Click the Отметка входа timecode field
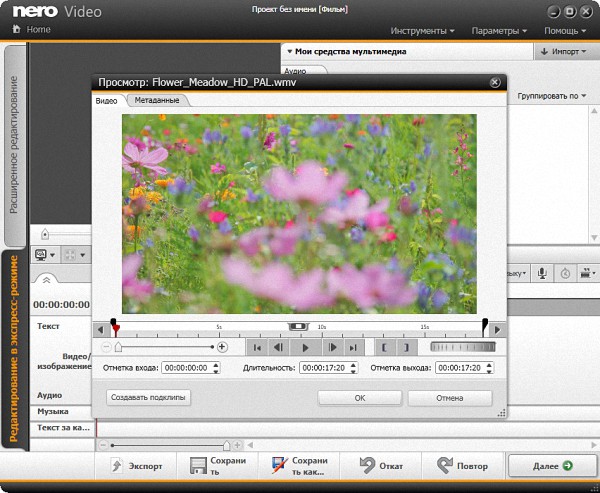600x493 pixels. (x=186, y=368)
